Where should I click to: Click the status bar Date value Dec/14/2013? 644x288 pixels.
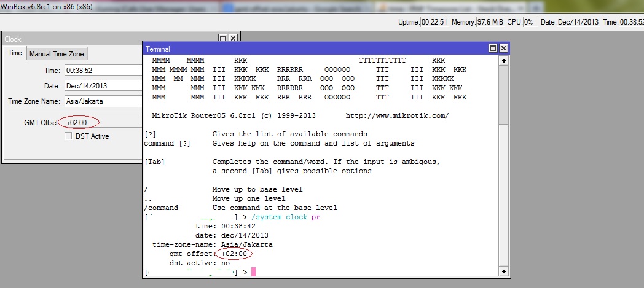click(x=578, y=22)
